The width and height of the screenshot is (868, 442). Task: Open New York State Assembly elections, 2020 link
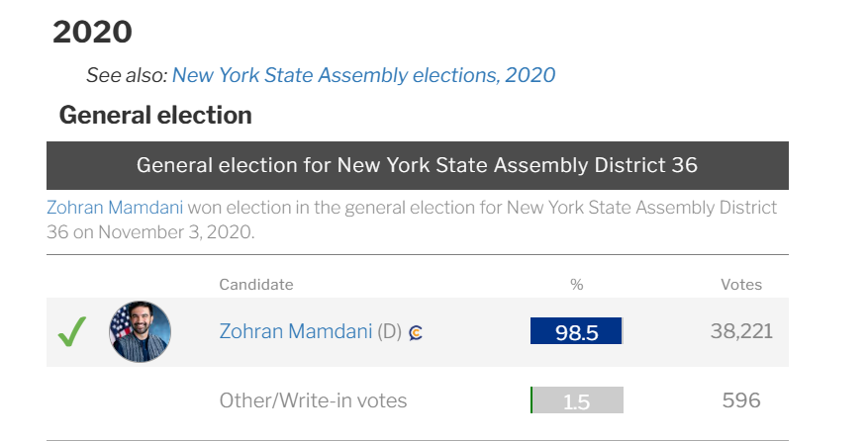coord(363,75)
